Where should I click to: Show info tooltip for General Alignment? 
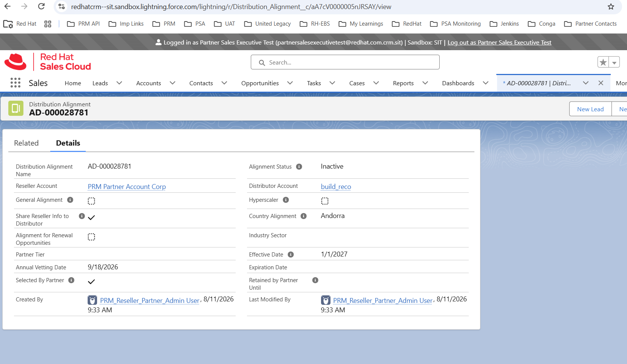tap(70, 200)
